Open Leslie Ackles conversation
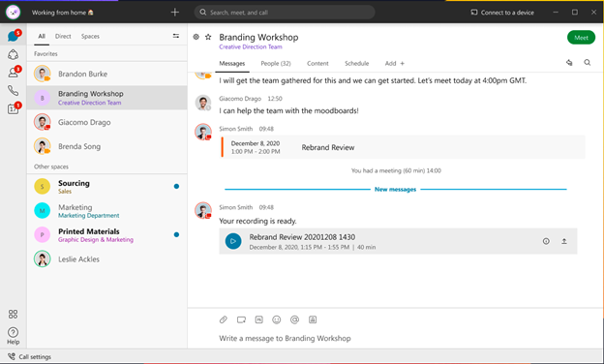Screen dimensions: 604x364 [x=107, y=259]
